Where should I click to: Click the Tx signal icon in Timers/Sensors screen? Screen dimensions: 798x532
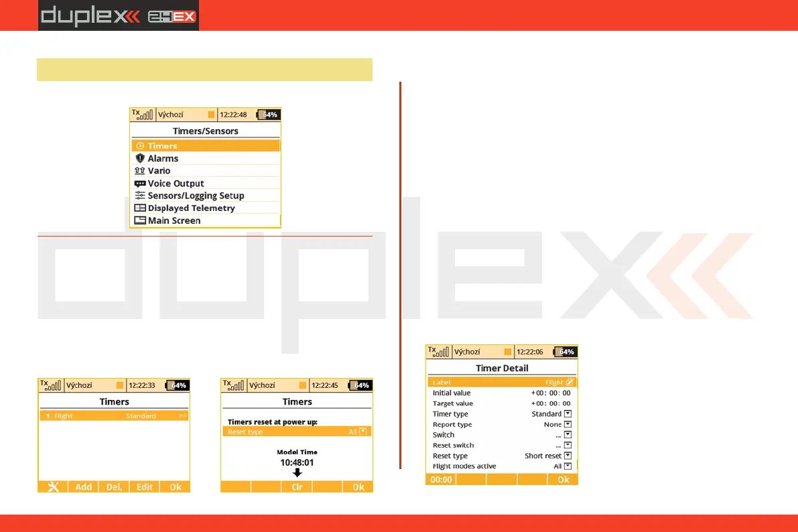coord(142,115)
